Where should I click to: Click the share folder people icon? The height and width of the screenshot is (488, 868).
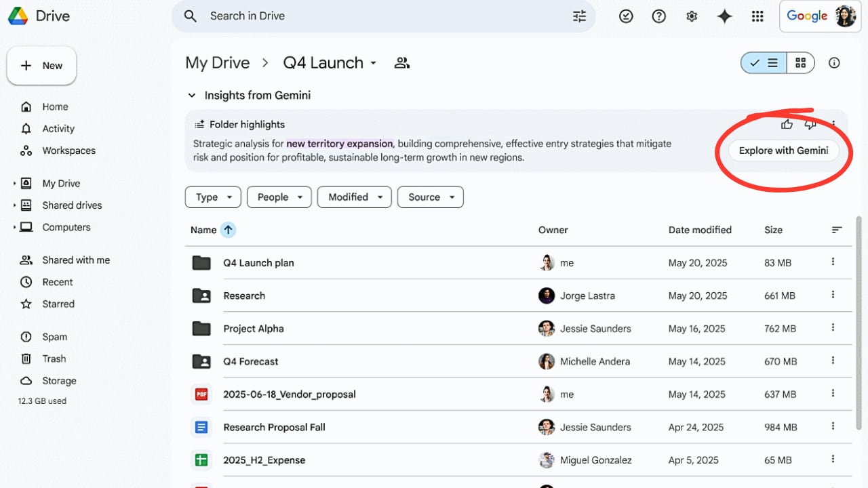(402, 63)
